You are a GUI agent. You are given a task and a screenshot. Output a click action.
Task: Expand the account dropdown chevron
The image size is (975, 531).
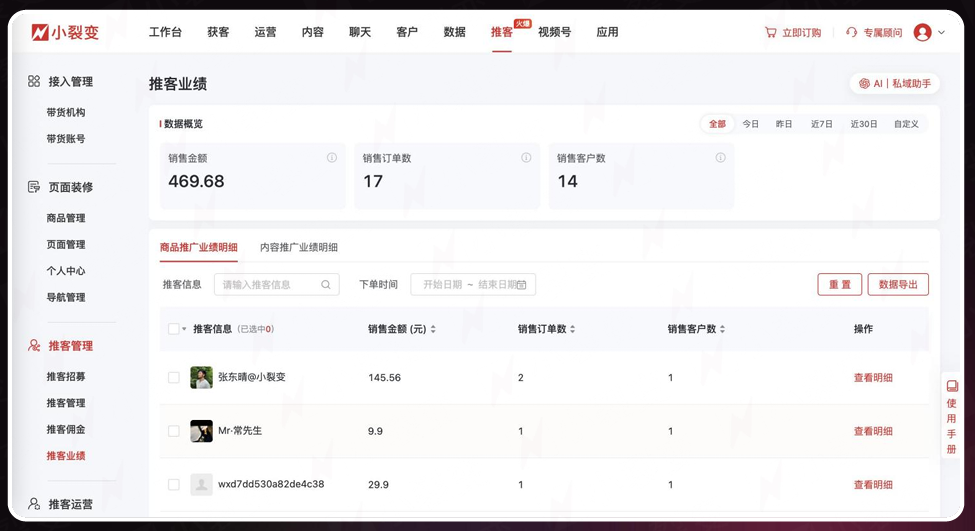click(x=942, y=33)
